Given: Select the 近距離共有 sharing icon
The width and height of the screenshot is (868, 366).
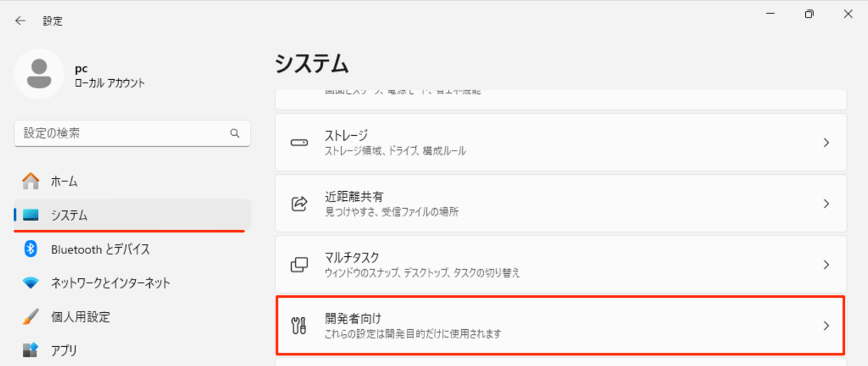Looking at the screenshot, I should (300, 204).
